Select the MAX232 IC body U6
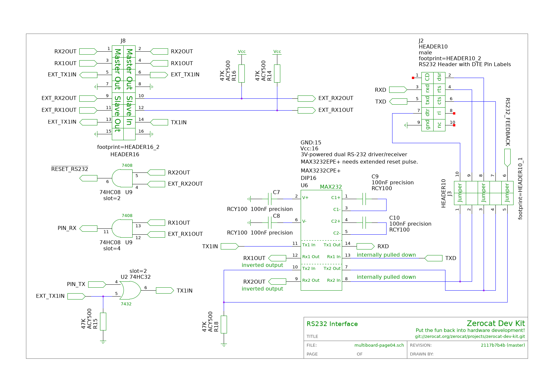554x392 pixels. [x=321, y=240]
